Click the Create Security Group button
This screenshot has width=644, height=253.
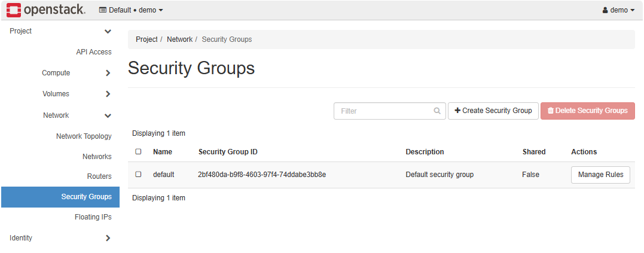(x=493, y=111)
